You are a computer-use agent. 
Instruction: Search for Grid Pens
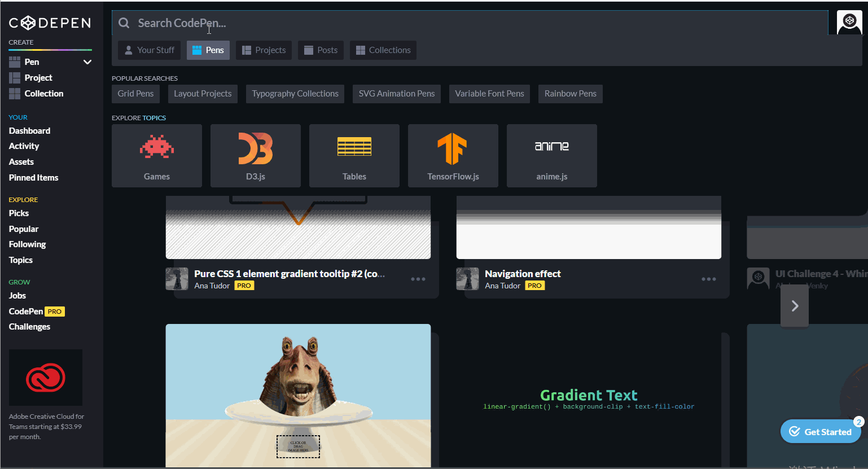point(136,94)
